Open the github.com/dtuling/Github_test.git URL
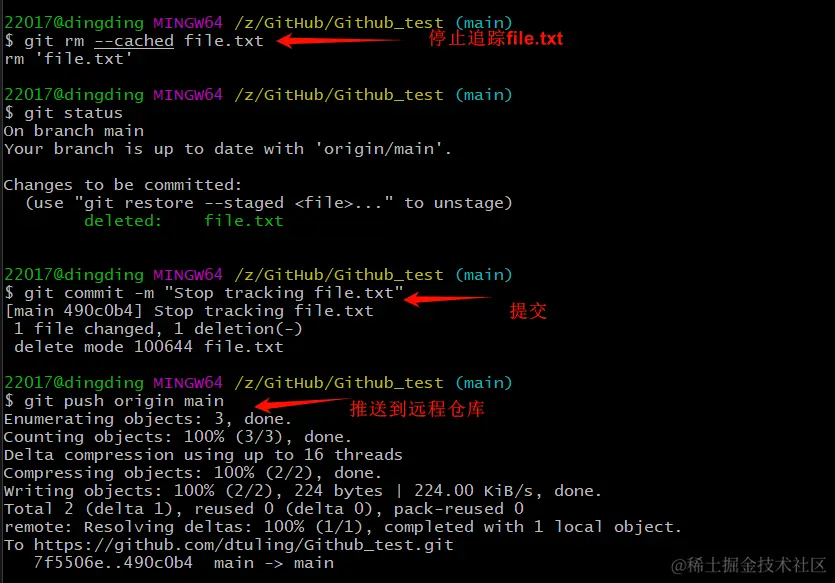The image size is (835, 583). [x=244, y=545]
